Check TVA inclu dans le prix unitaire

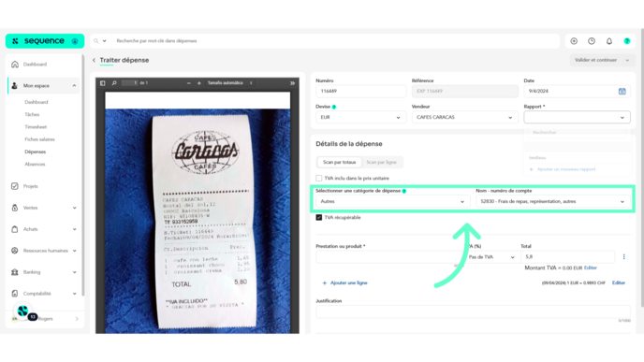[318, 178]
